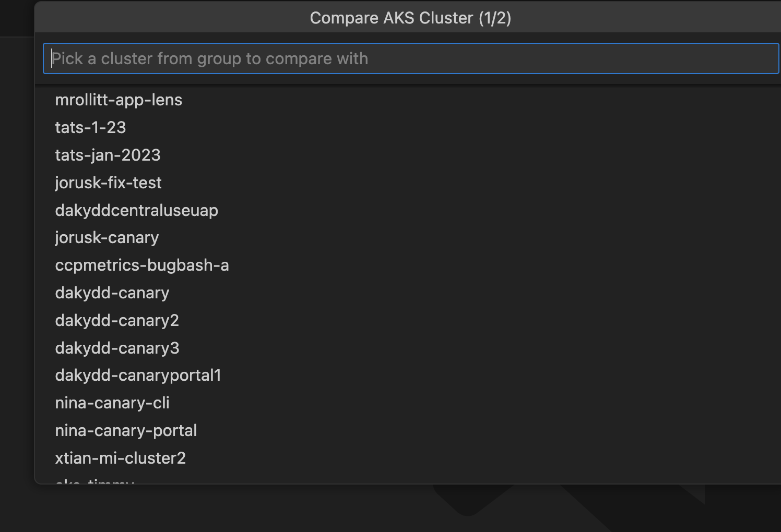781x532 pixels.
Task: Select jorusk-fix-test cluster
Action: coord(410,183)
